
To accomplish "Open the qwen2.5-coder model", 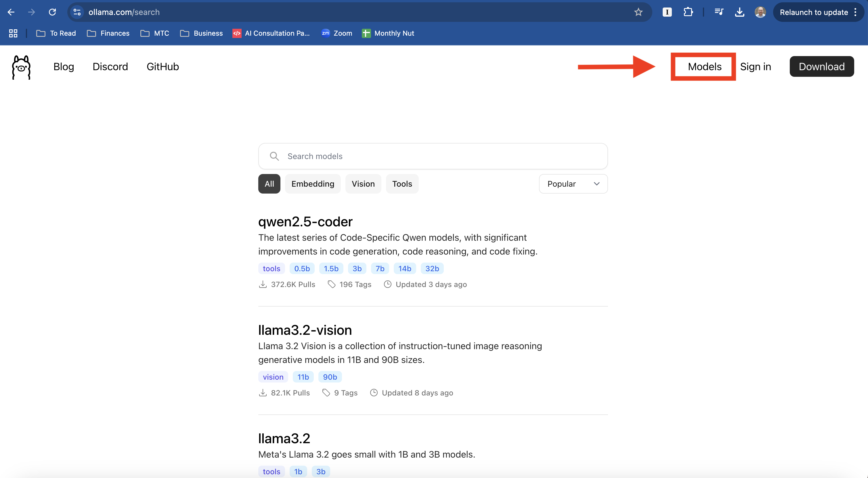I will click(305, 222).
